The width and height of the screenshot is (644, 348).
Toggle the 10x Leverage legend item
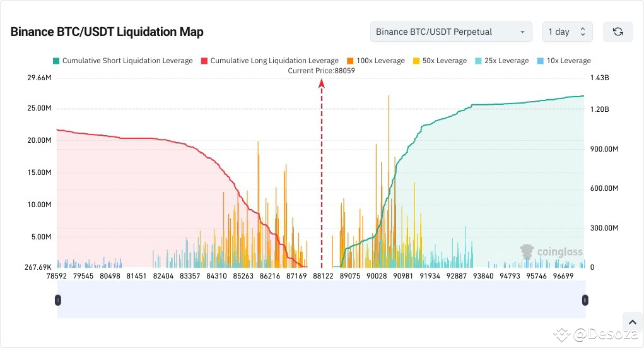564,61
